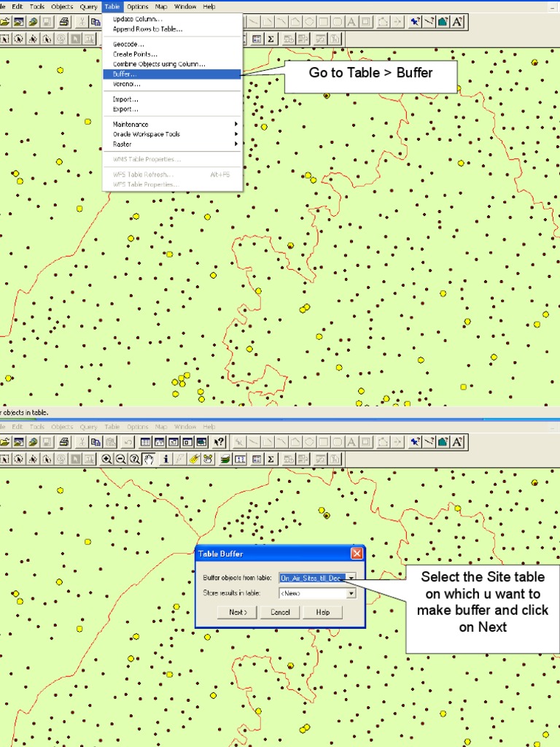Expand the Raster submenu
Image resolution: width=560 pixels, height=747 pixels.
click(x=172, y=144)
